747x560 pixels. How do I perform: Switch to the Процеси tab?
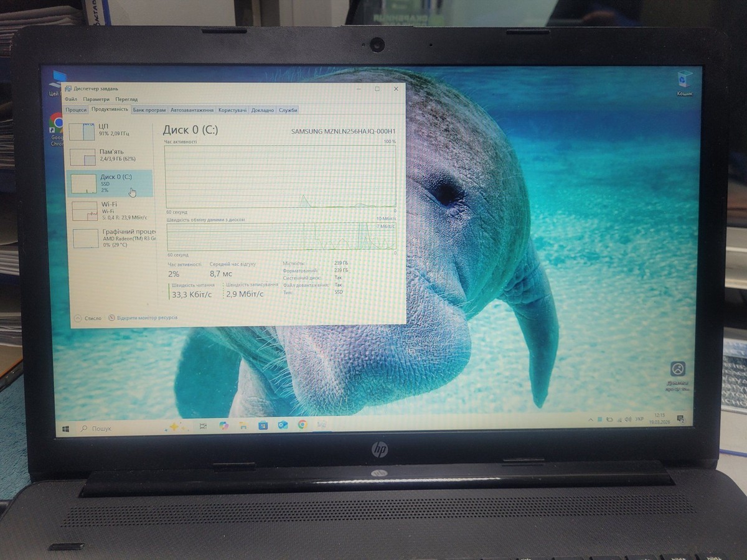click(76, 110)
